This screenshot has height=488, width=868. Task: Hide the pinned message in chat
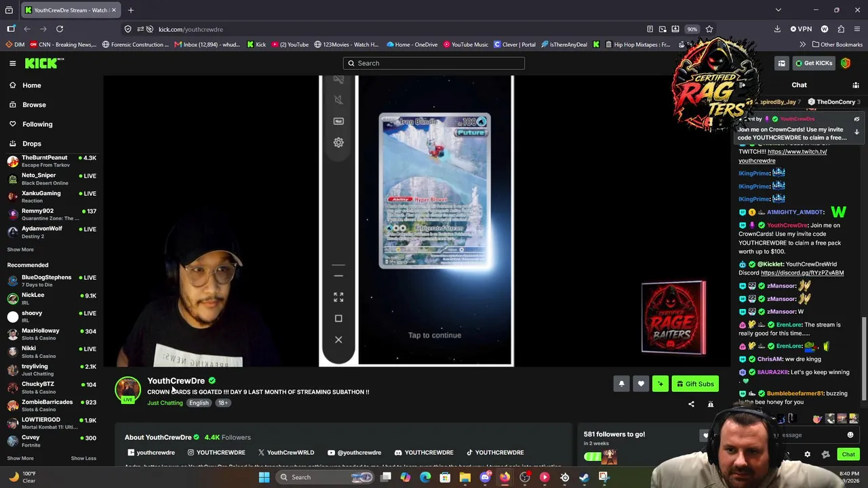point(856,119)
